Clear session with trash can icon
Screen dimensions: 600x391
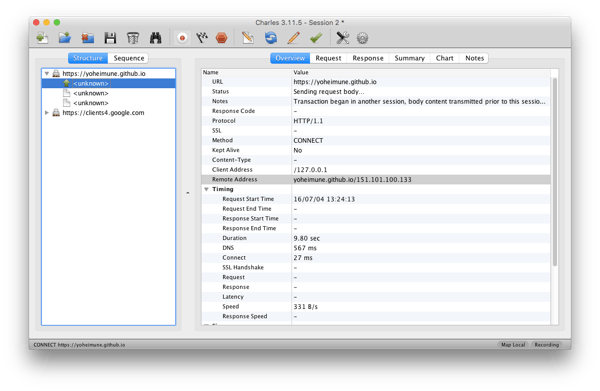pyautogui.click(x=133, y=38)
